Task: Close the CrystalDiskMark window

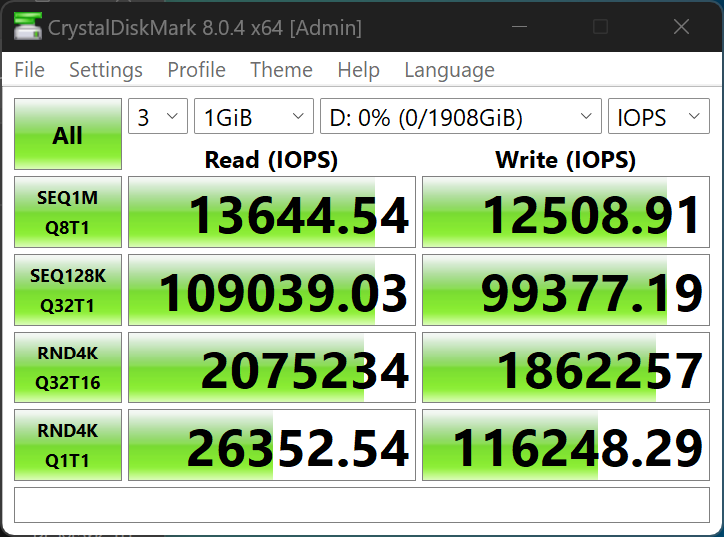Action: (x=681, y=26)
